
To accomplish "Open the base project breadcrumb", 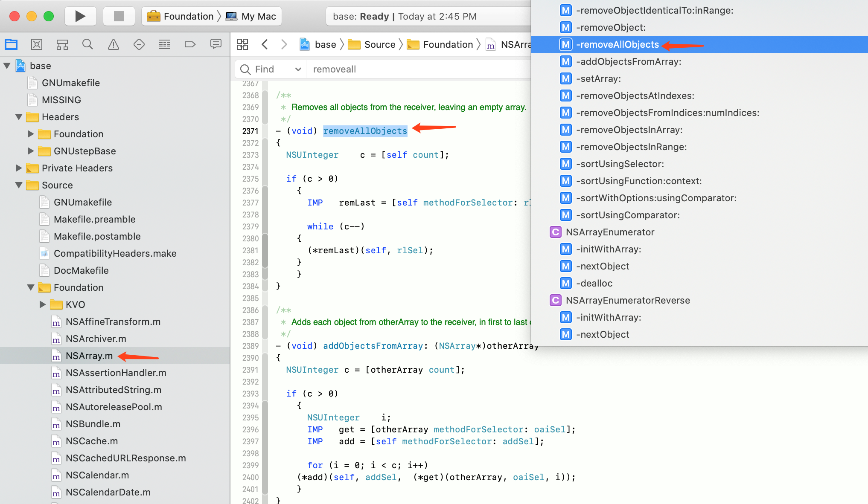I will click(x=318, y=44).
